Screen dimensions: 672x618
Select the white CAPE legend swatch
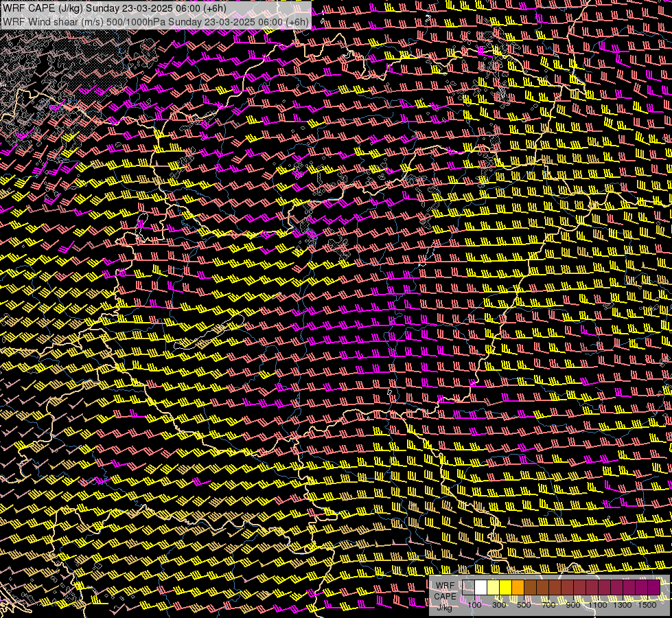coord(481,588)
